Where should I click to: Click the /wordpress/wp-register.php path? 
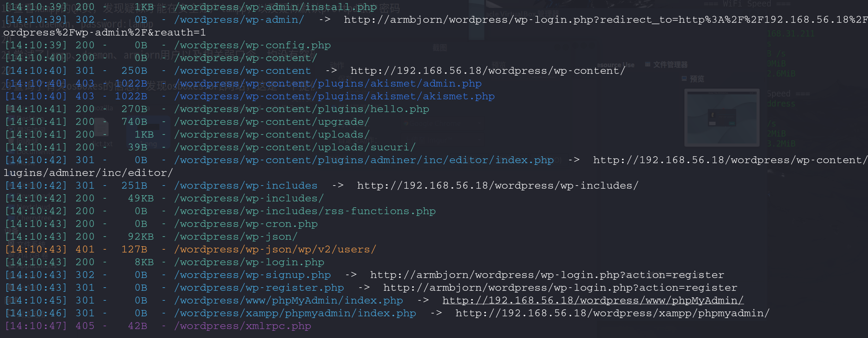pos(259,288)
